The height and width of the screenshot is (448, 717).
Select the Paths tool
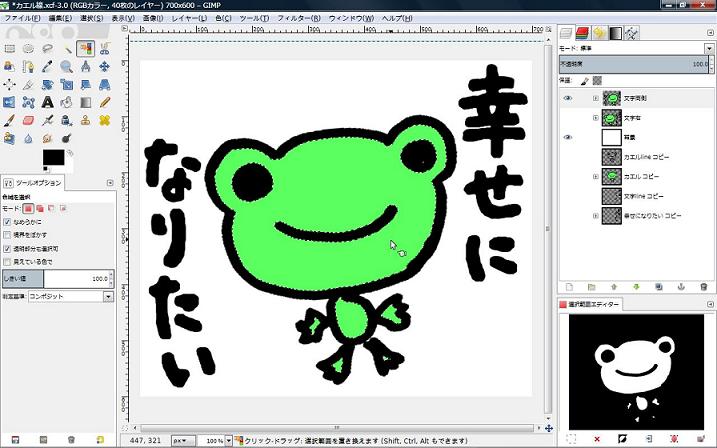click(x=28, y=67)
